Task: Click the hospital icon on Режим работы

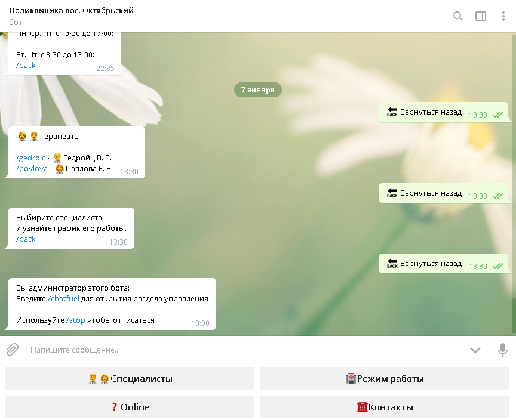Action: pyautogui.click(x=351, y=378)
